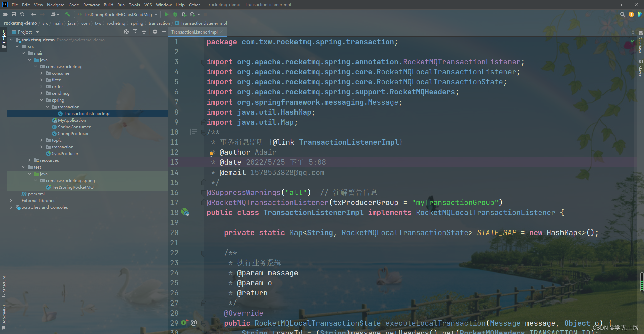This screenshot has width=644, height=334.
Task: Click the Select Opened File target icon
Action: [x=126, y=32]
